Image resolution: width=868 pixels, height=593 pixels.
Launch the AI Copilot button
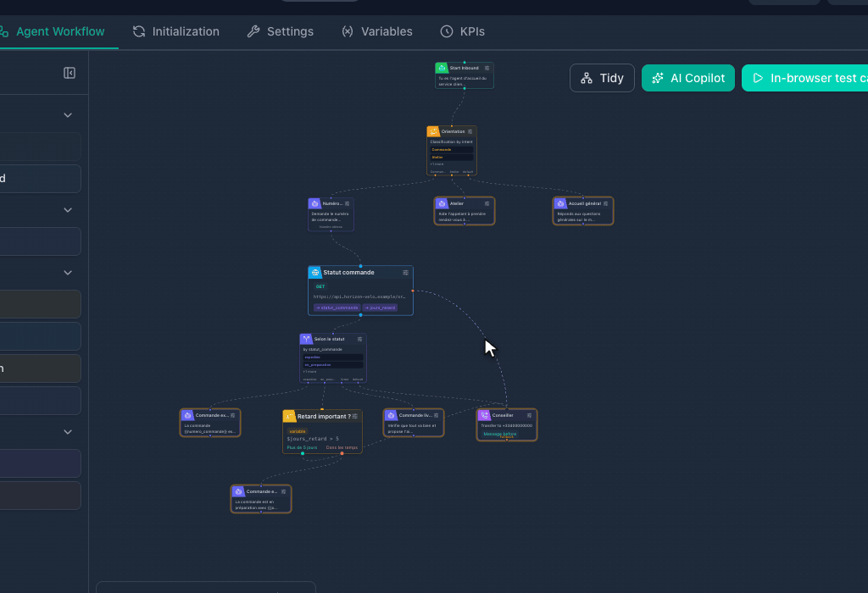(688, 78)
